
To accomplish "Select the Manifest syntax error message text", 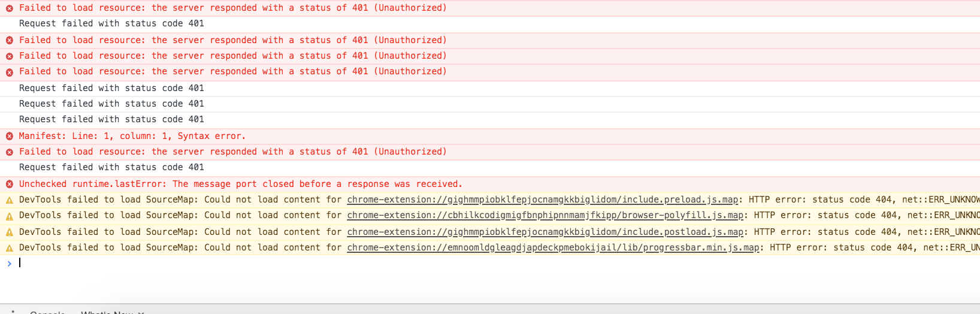I will (x=132, y=136).
